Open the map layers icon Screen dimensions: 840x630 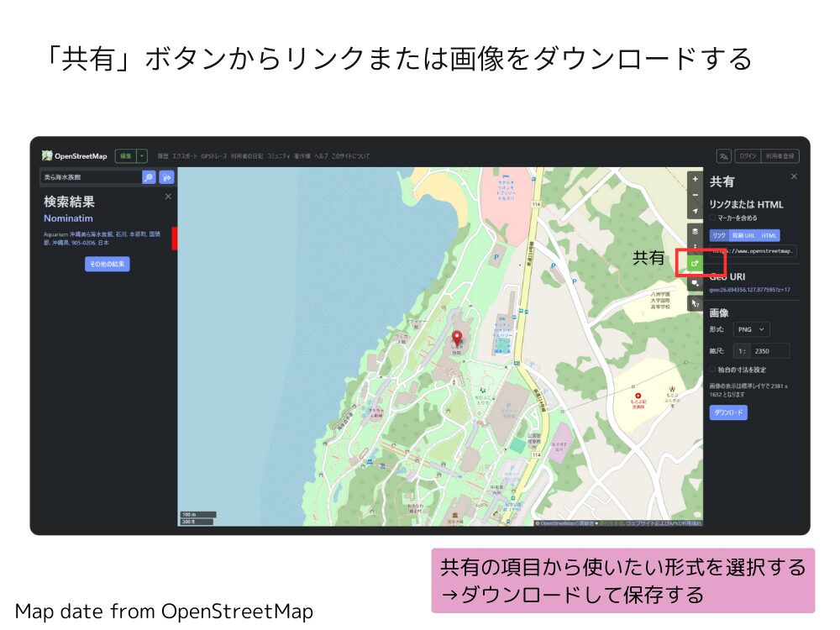tap(695, 231)
